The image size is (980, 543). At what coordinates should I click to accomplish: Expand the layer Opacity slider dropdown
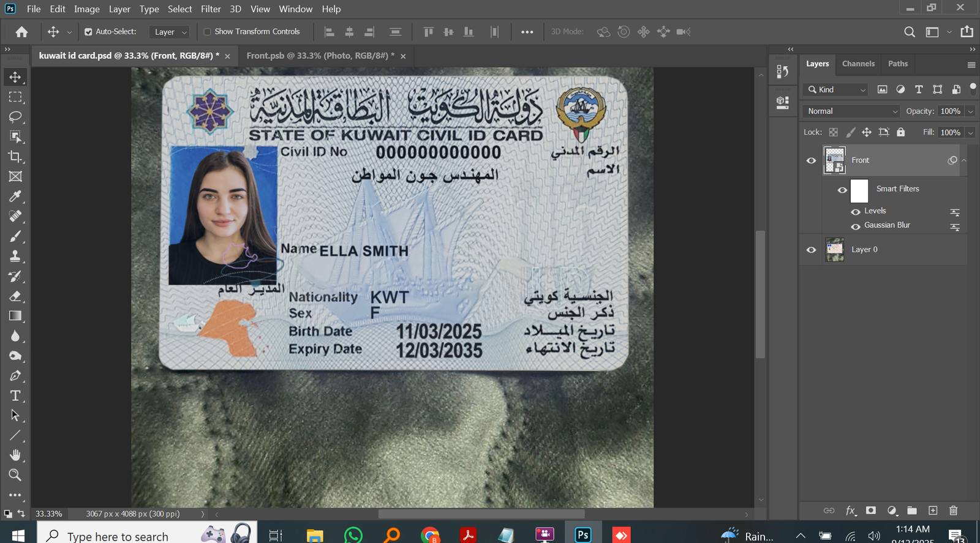pos(970,111)
